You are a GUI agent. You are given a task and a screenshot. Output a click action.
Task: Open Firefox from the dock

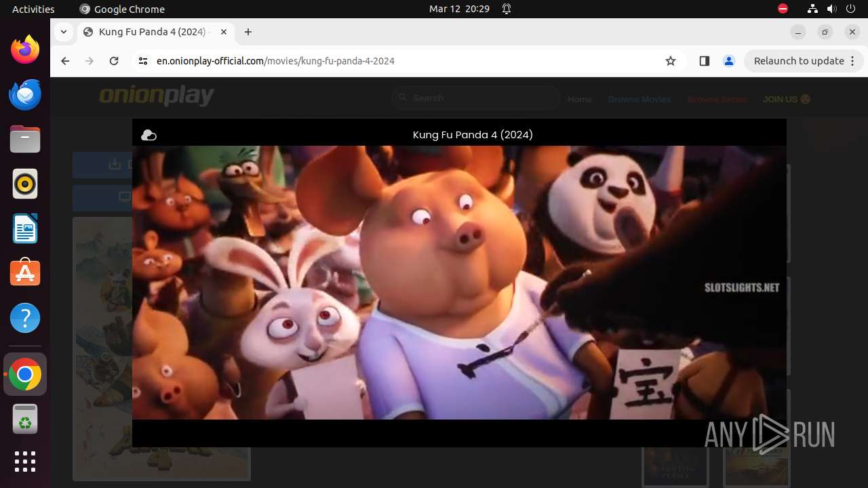click(x=25, y=49)
